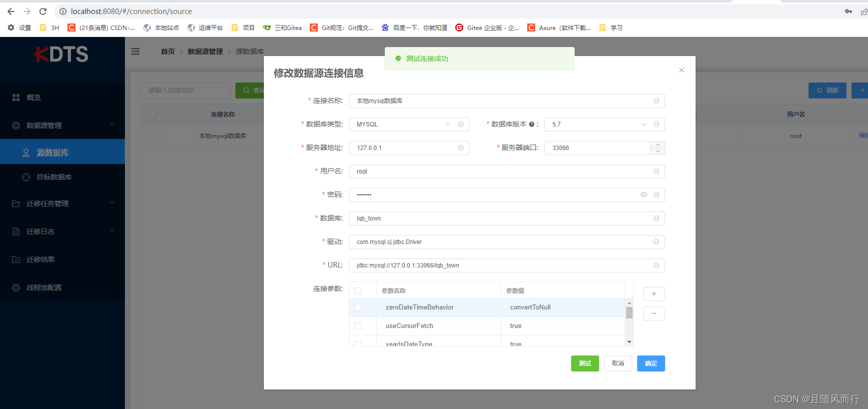
Task: Tick the zeroDateTimeBehavior parameter checkbox
Action: (x=358, y=307)
